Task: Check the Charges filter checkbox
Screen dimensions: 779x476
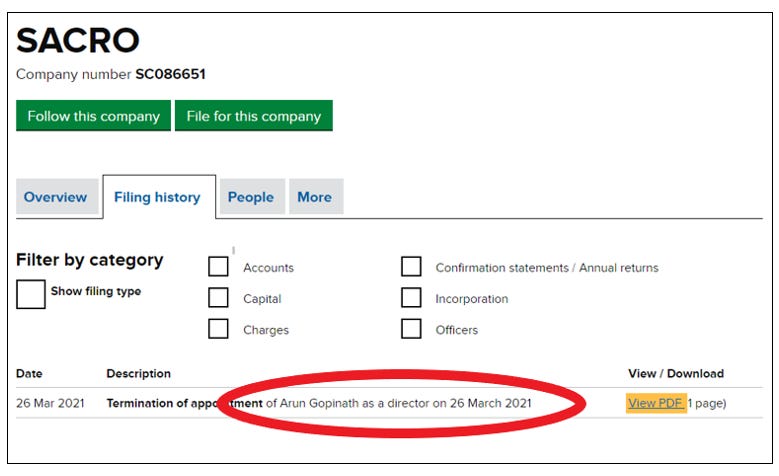Action: (x=218, y=328)
